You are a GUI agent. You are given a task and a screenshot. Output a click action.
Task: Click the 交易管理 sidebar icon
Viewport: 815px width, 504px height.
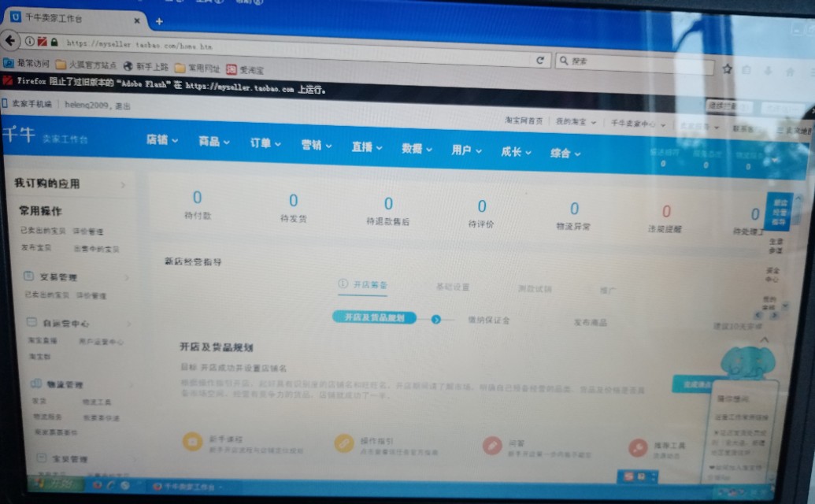[30, 277]
